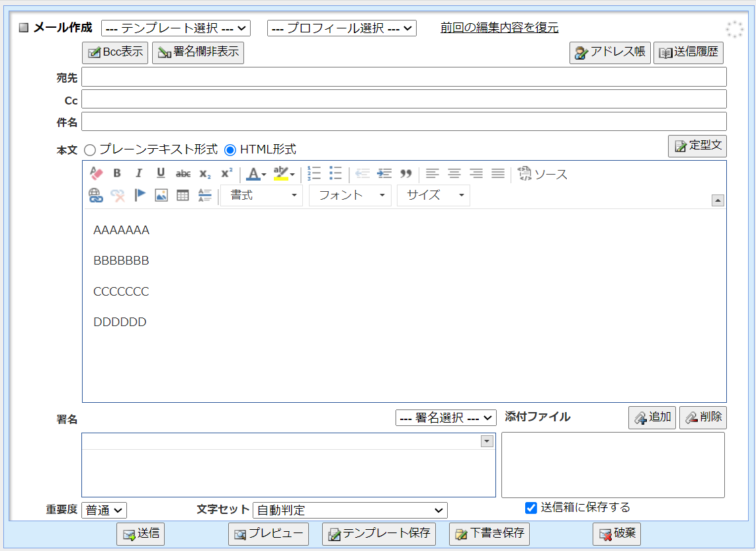
Task: Align text left
Action: pyautogui.click(x=433, y=173)
